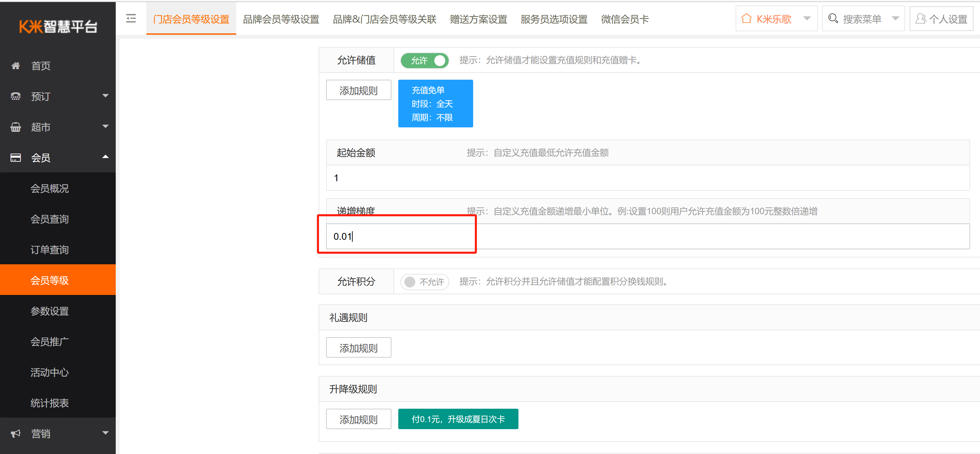The width and height of the screenshot is (980, 454).
Task: Go to 首页 in sidebar
Action: click(x=58, y=66)
